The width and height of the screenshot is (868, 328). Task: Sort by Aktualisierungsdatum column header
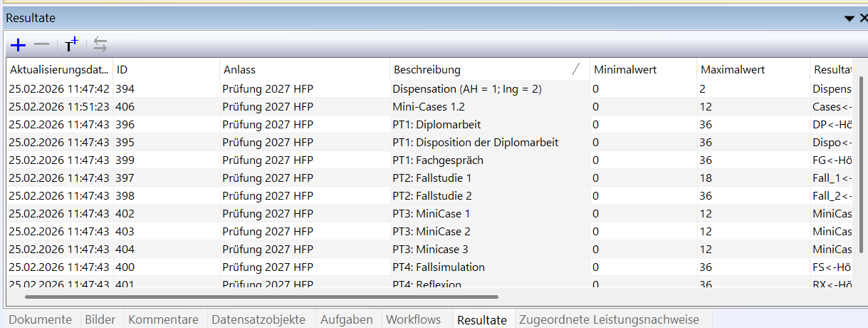click(60, 70)
